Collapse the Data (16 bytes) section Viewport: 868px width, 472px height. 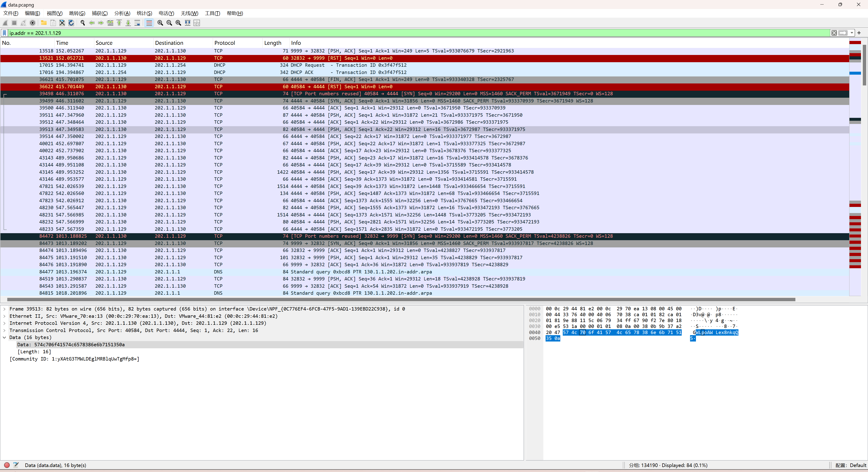(x=4, y=337)
